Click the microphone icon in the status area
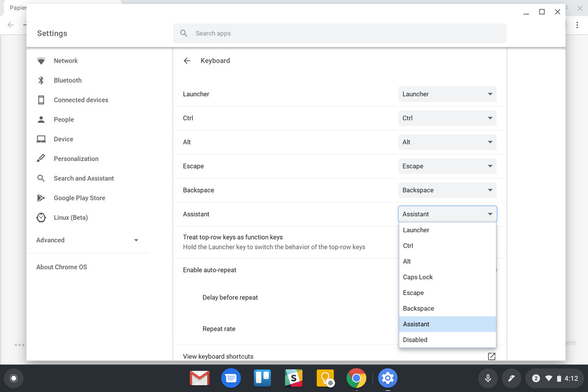This screenshot has height=392, width=588. 488,378
